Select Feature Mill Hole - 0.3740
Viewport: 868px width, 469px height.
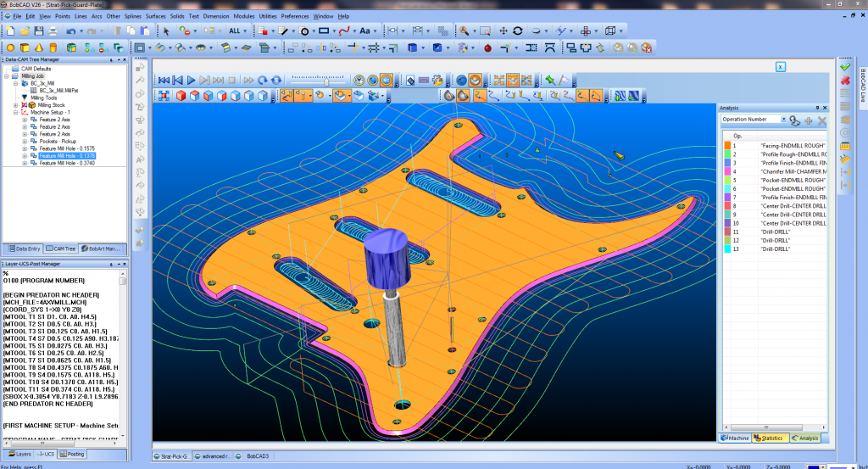67,163
